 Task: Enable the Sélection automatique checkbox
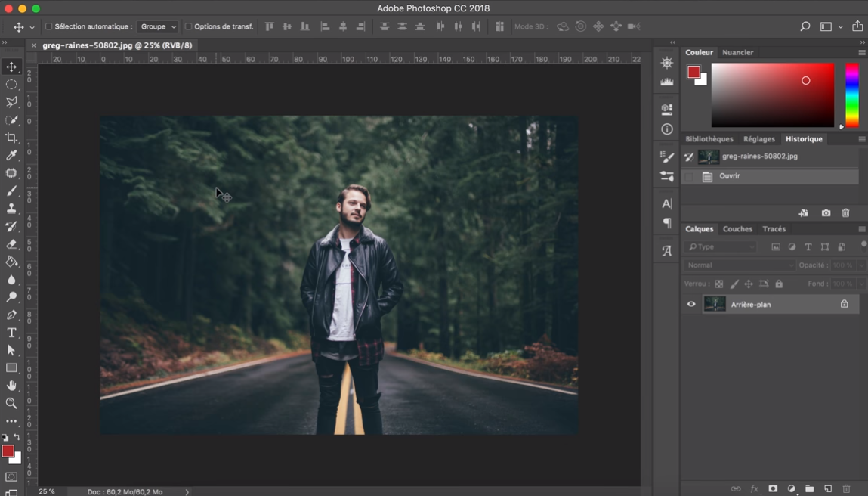[48, 26]
